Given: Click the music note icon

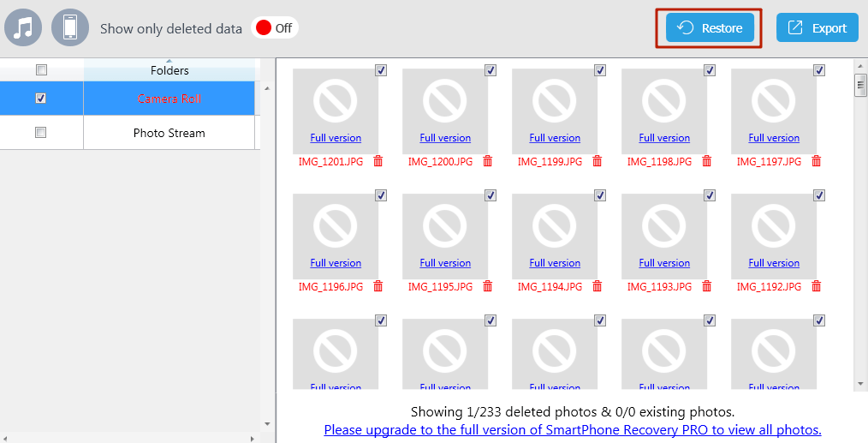Looking at the screenshot, I should (23, 27).
